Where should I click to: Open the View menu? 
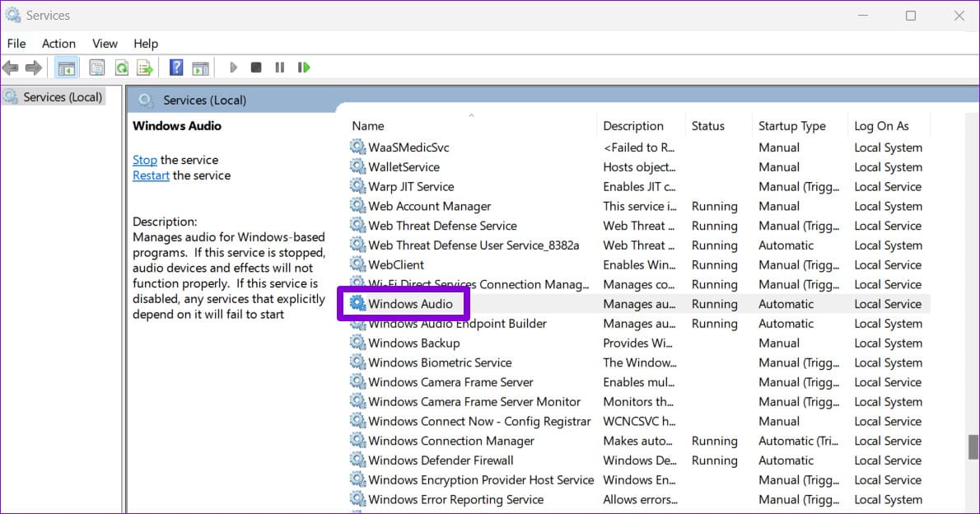coord(105,44)
